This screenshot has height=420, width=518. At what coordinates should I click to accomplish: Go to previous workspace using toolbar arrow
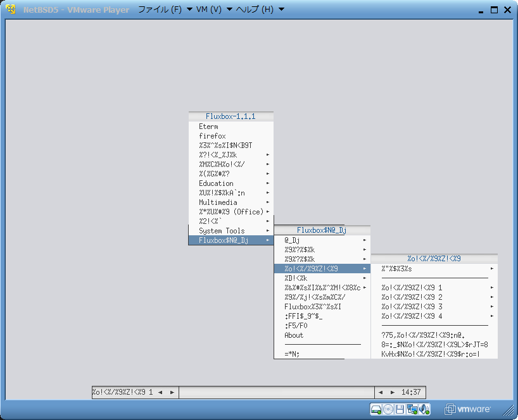160,392
